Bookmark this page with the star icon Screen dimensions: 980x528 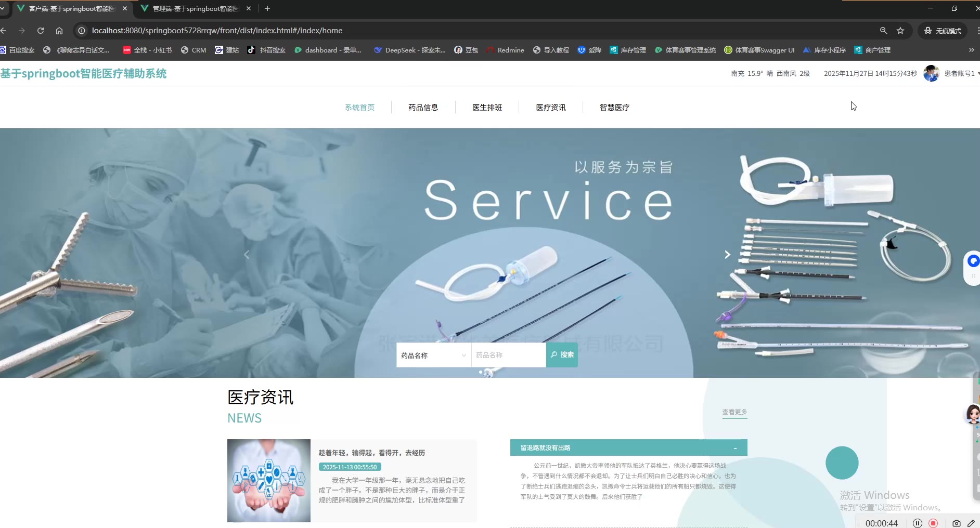click(900, 31)
